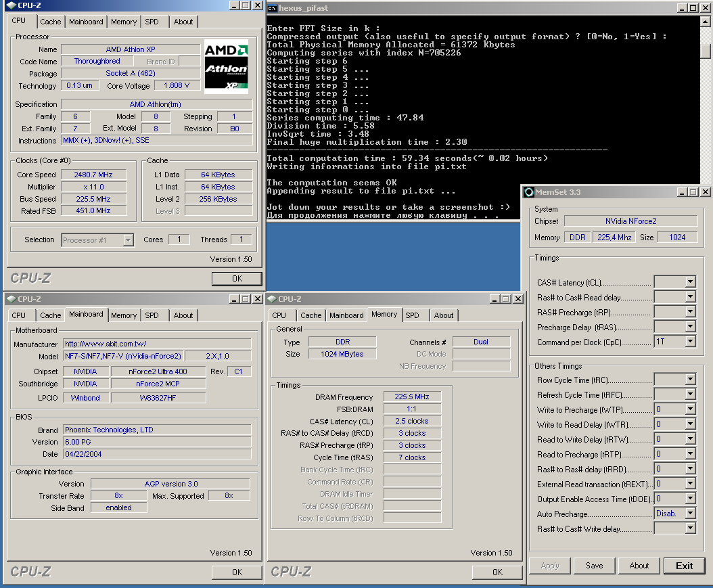This screenshot has width=713, height=588.
Task: Click the CPU-Z title icon in top window
Action: (11, 5)
